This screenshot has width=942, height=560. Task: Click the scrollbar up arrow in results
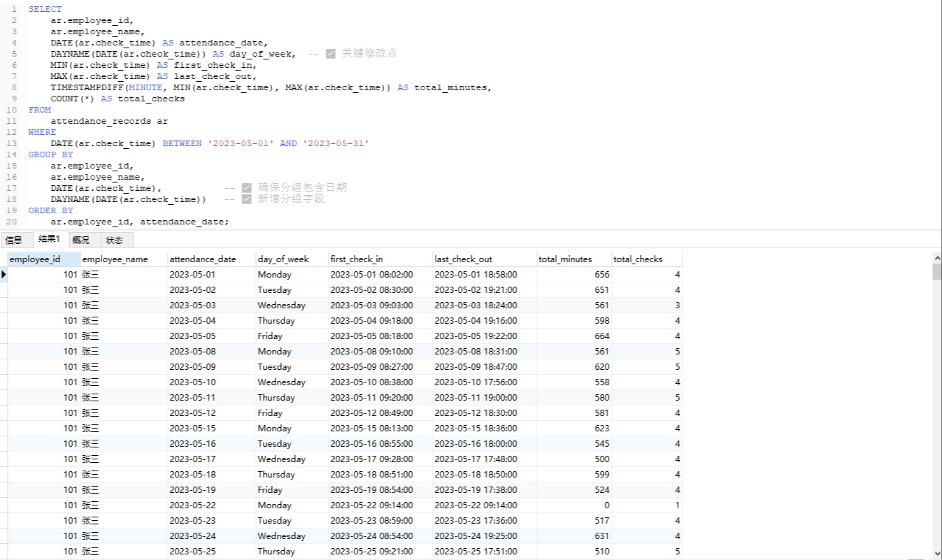coord(936,257)
